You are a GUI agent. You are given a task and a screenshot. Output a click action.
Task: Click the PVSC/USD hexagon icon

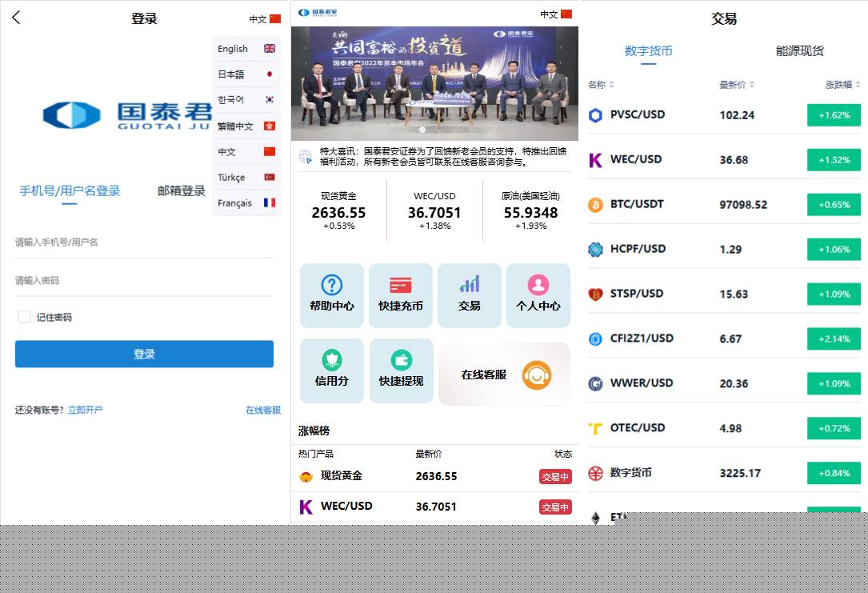(x=595, y=115)
